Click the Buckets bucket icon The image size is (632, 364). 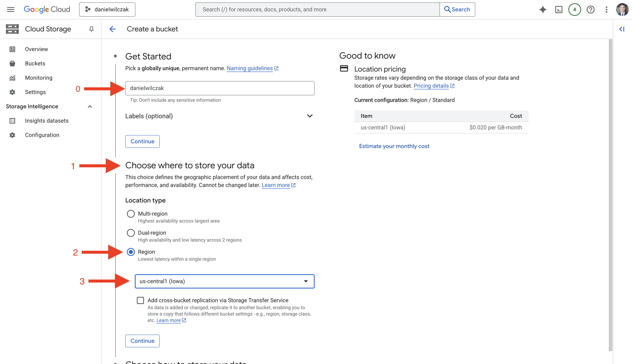click(12, 64)
